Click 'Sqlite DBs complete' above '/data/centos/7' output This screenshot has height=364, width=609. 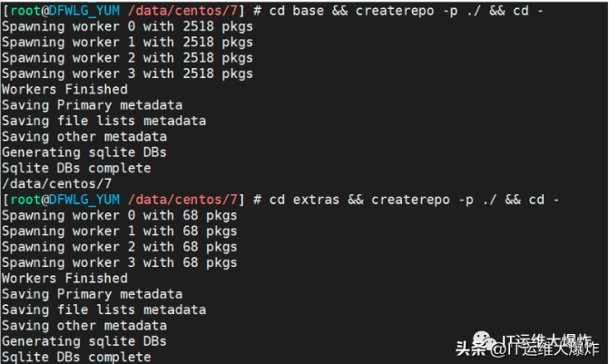76,168
